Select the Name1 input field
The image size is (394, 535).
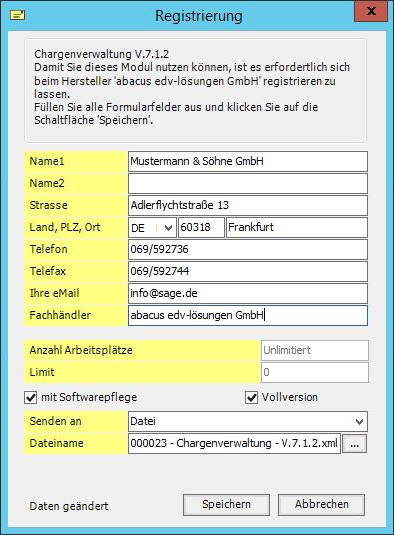pos(248,161)
